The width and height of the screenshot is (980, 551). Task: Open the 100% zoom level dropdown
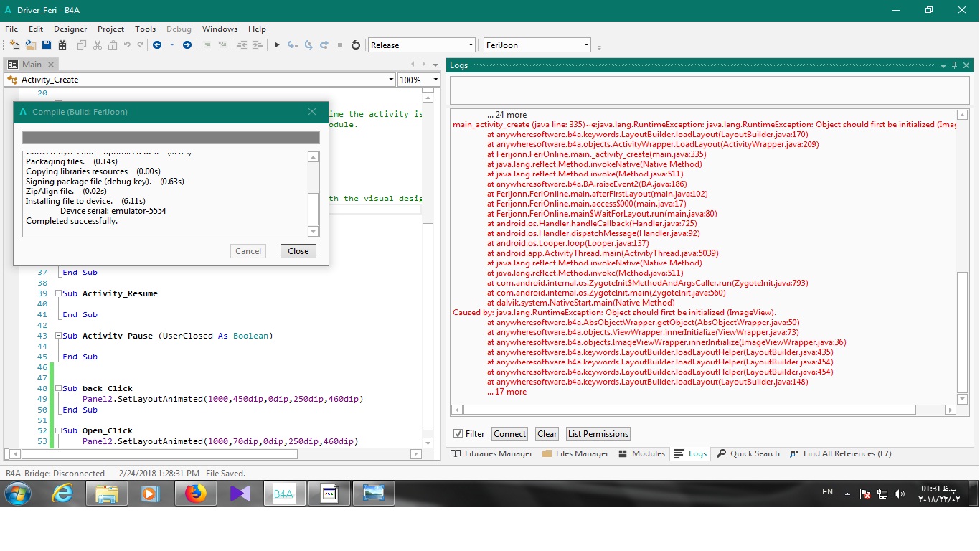[x=435, y=80]
